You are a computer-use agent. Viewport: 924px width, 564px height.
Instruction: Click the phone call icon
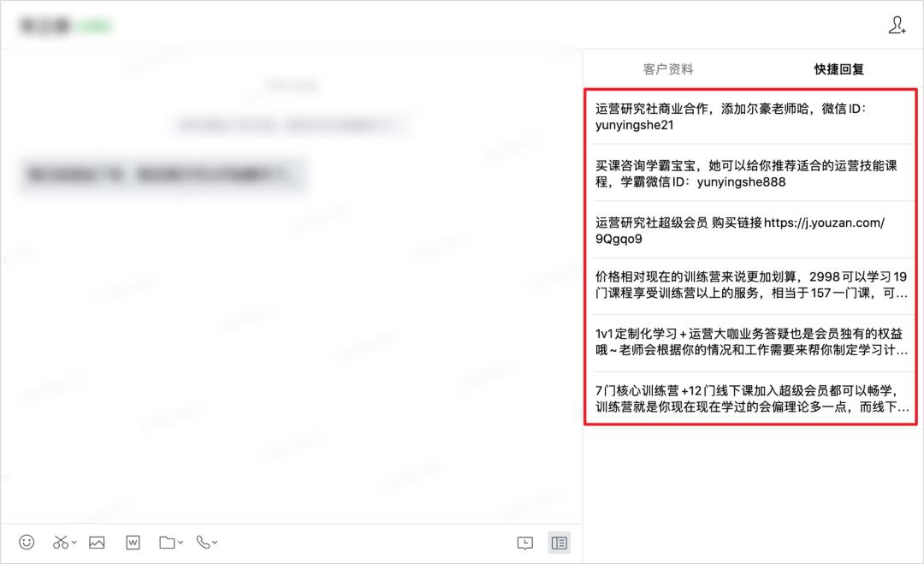(x=203, y=543)
